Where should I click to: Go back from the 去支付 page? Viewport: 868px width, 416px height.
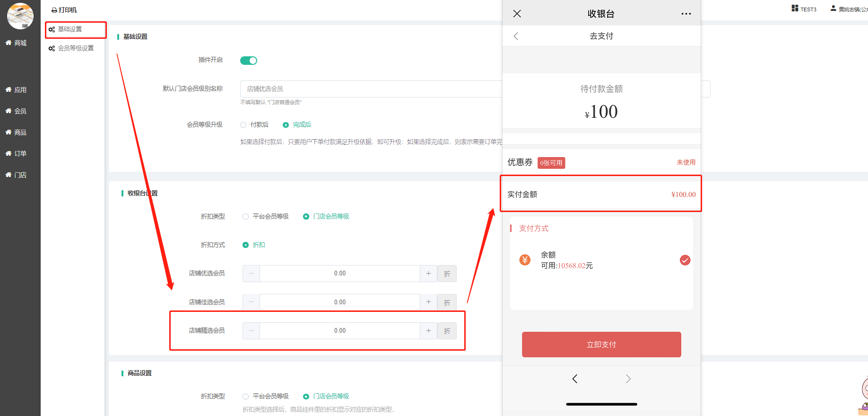[x=516, y=36]
